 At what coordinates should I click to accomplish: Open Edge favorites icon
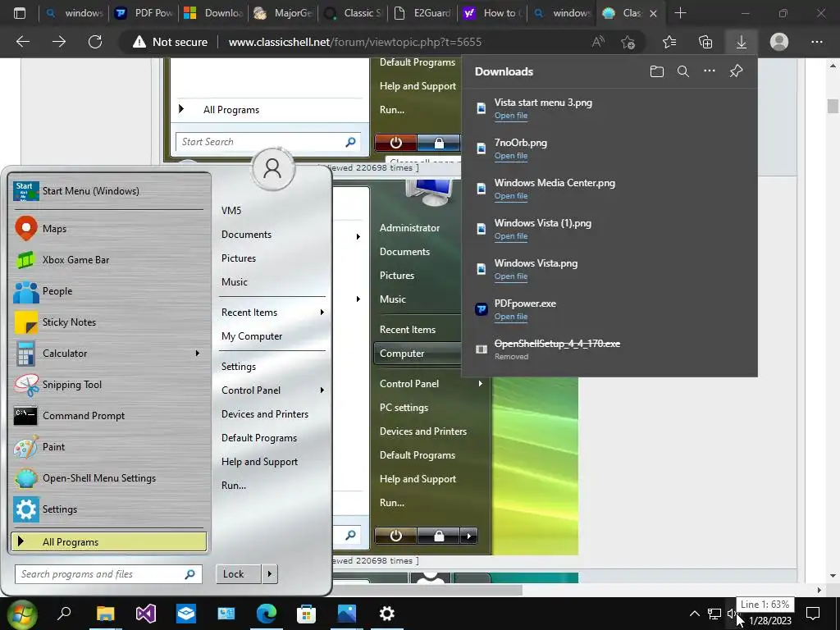[669, 42]
